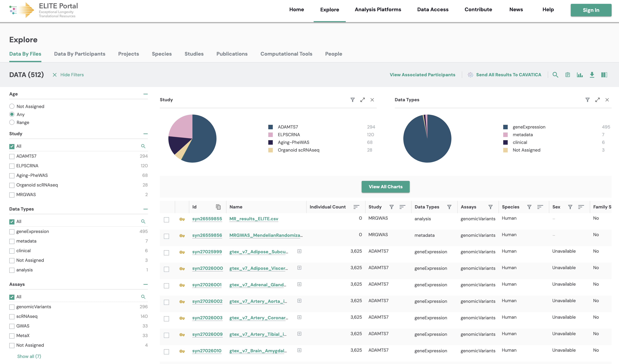Image resolution: width=619 pixels, height=364 pixels.
Task: Check the geneExpression data type filter
Action: [x=12, y=232]
